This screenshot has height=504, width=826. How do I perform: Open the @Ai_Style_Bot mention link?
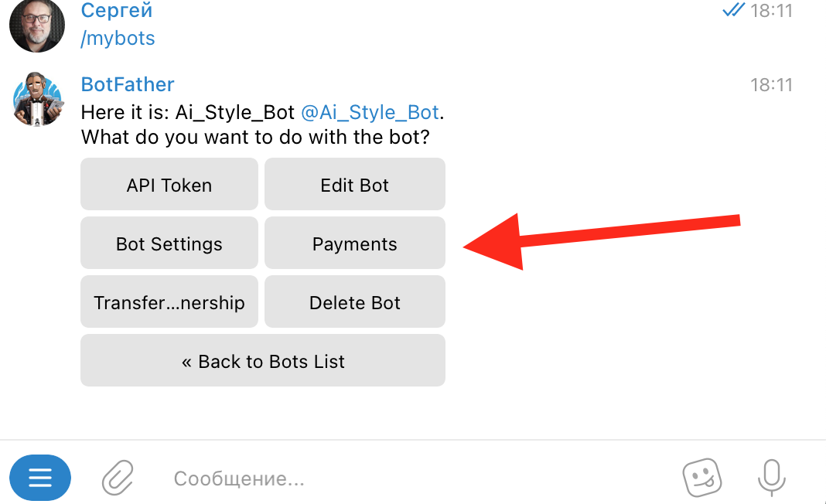click(x=370, y=113)
